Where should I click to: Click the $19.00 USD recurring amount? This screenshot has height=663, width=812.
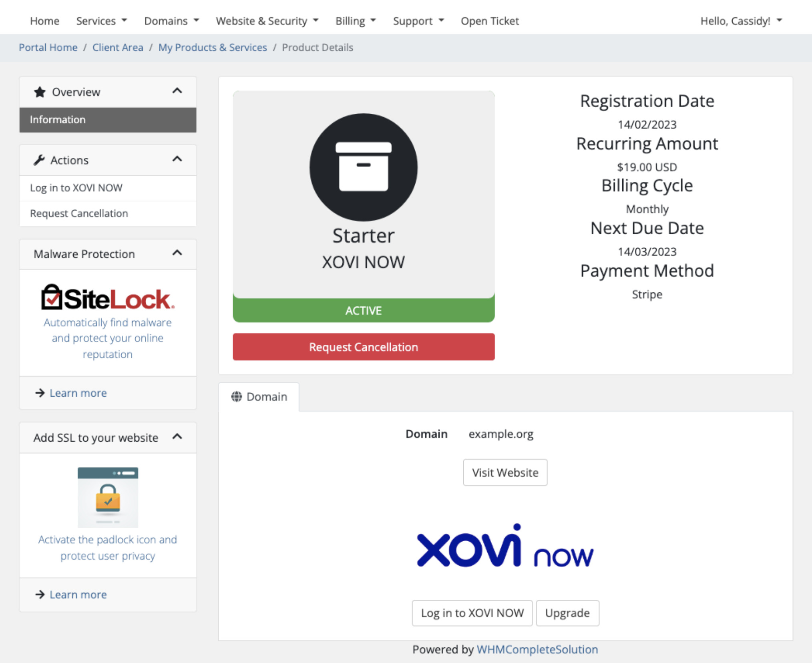coord(647,167)
